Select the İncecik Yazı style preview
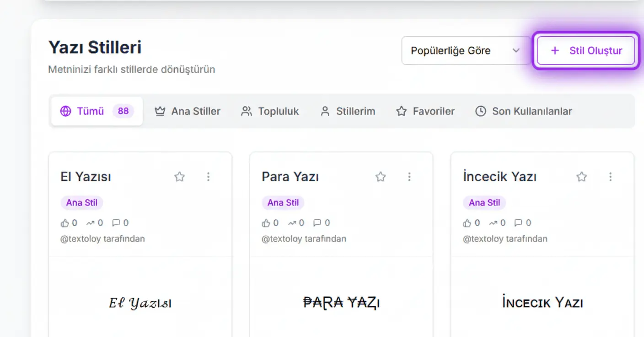This screenshot has height=337, width=644. click(542, 302)
